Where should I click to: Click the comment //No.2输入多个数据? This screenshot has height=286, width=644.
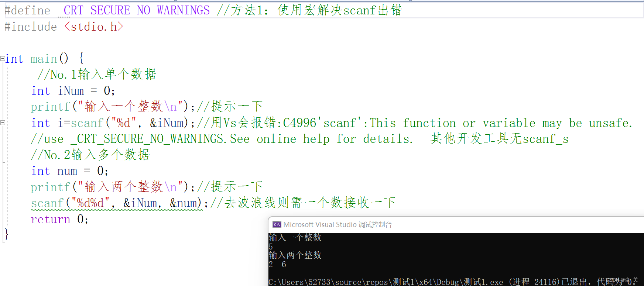tap(90, 155)
